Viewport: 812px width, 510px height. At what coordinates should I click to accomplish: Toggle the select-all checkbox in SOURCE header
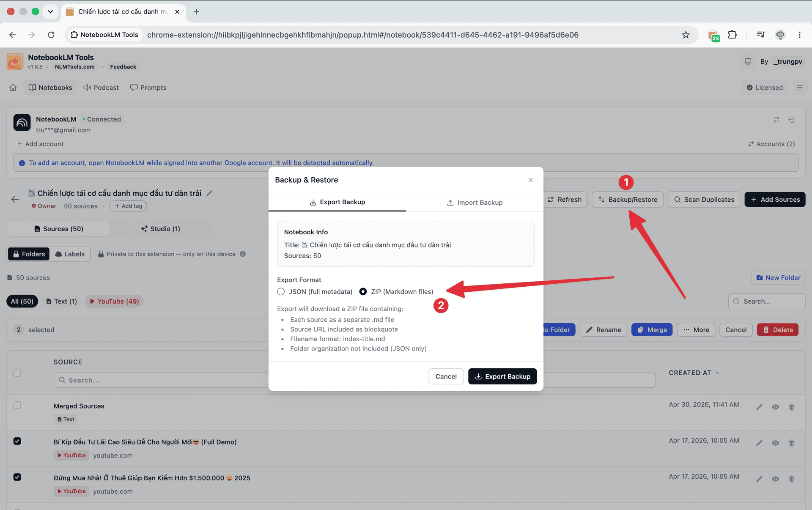coord(17,373)
